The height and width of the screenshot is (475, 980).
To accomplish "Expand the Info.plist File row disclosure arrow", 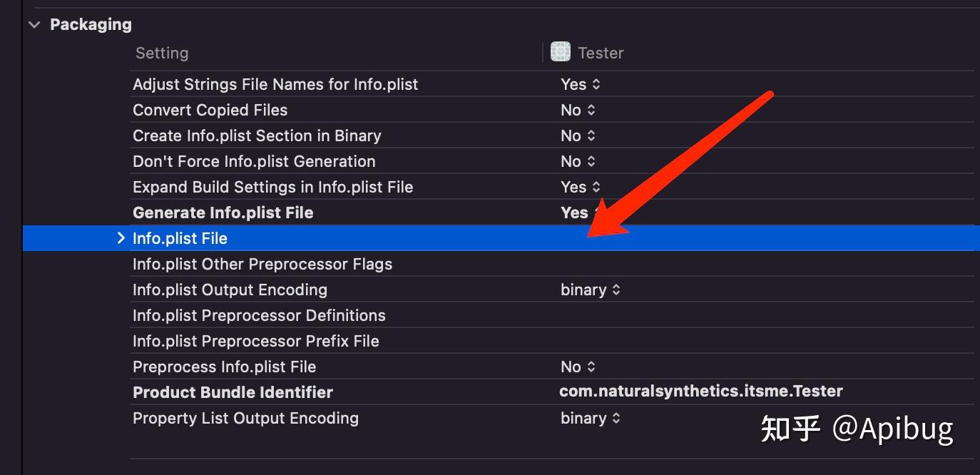I will 121,238.
